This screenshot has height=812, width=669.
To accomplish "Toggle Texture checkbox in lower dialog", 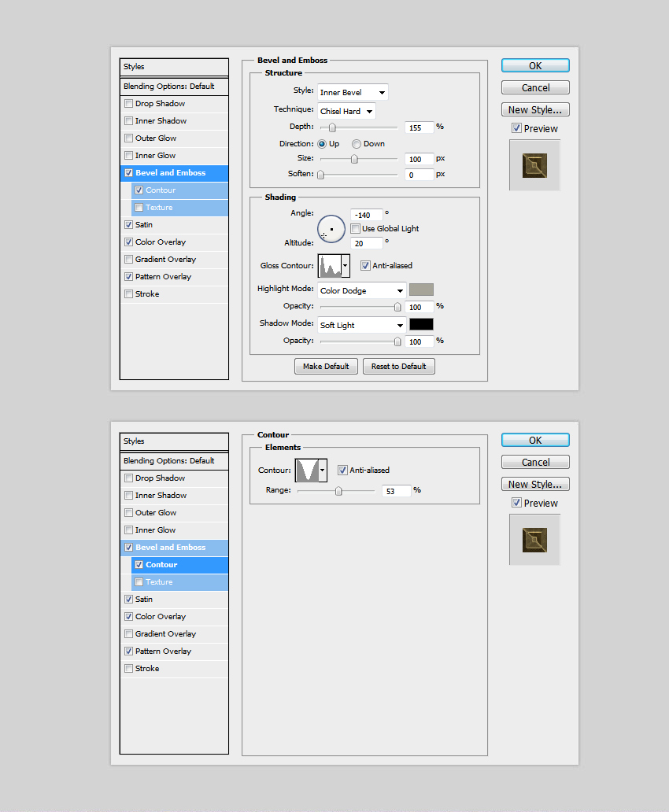I will point(139,582).
